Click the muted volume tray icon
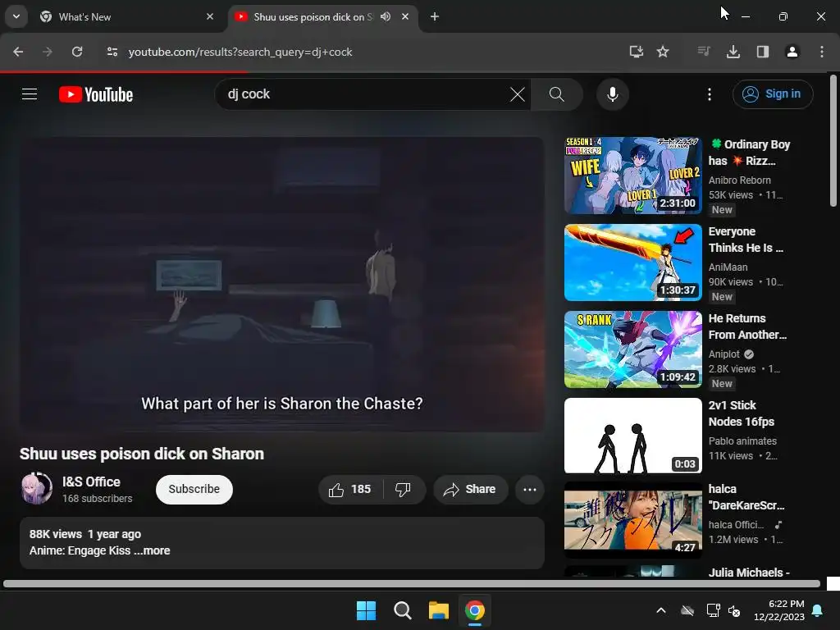 (734, 610)
